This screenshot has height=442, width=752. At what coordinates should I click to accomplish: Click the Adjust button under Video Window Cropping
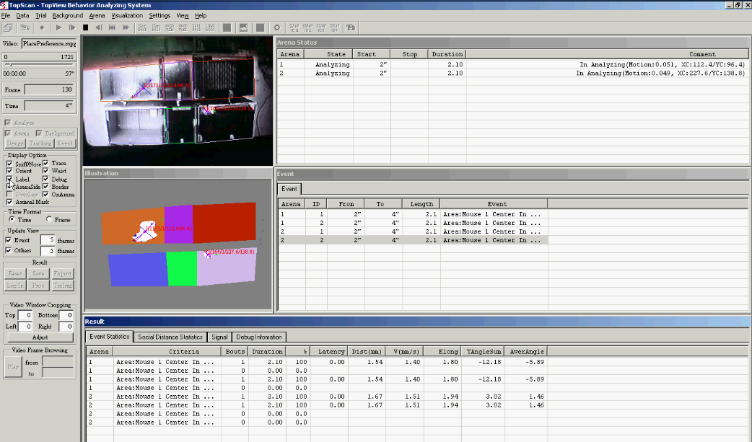(40, 337)
